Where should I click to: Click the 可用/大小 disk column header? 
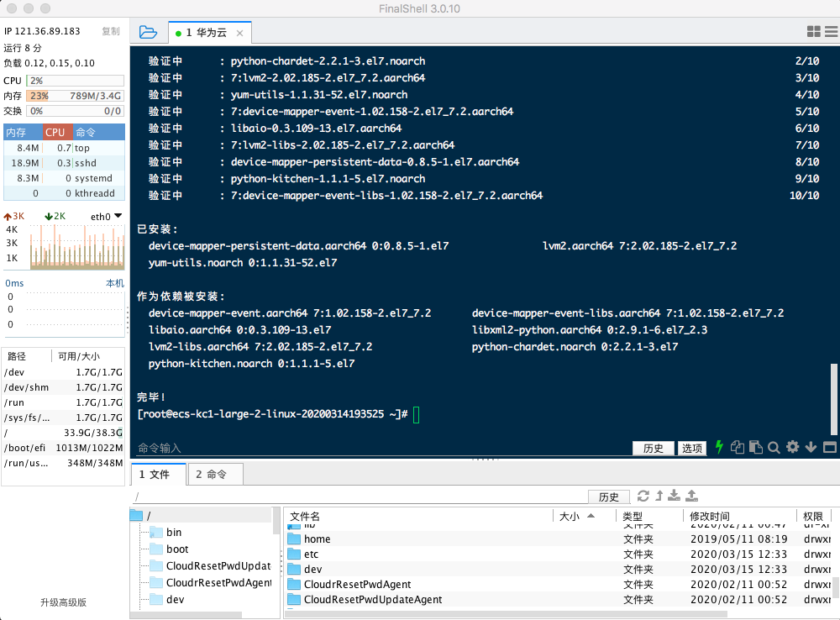coord(88,356)
